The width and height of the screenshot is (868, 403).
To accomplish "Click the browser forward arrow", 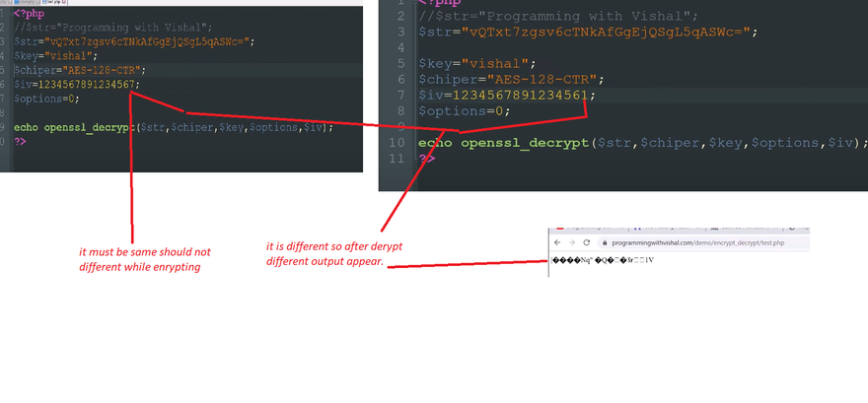I will point(571,242).
